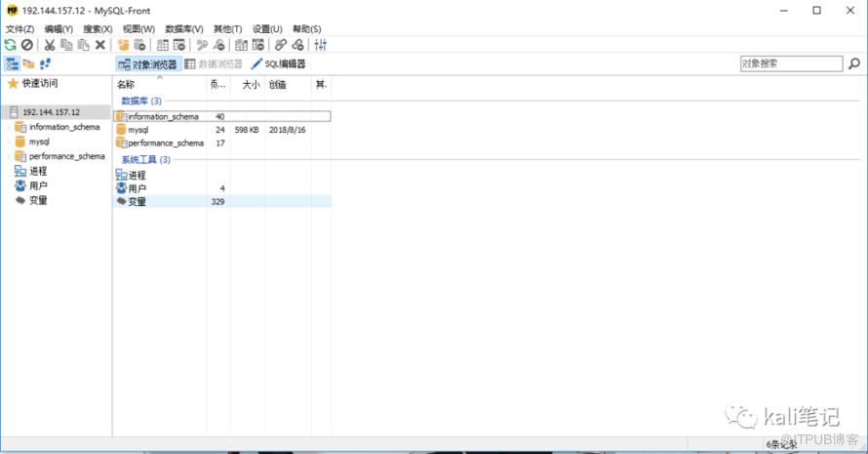868x454 pixels.
Task: Click the magnifier search icon
Action: [x=854, y=63]
